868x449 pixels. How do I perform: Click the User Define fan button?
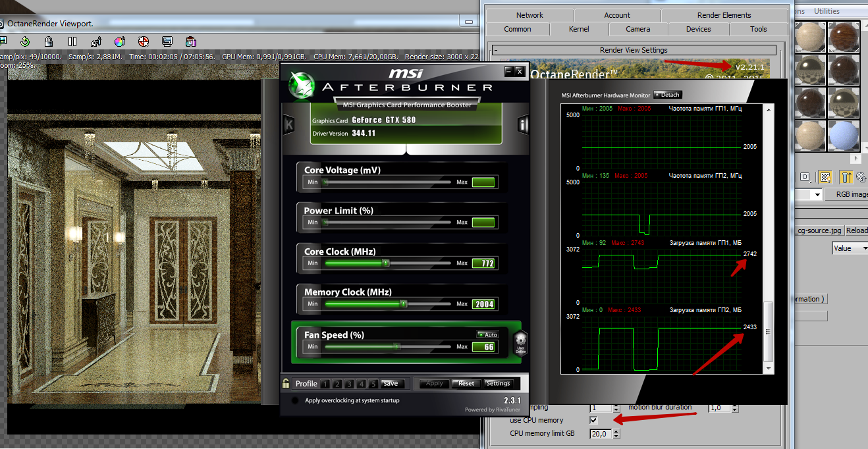click(x=520, y=342)
